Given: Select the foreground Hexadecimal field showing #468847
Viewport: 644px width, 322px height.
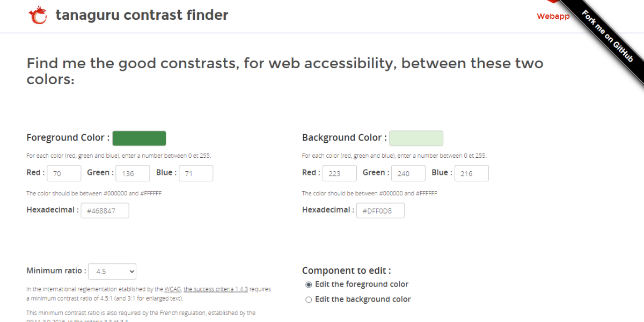Looking at the screenshot, I should click(x=105, y=210).
